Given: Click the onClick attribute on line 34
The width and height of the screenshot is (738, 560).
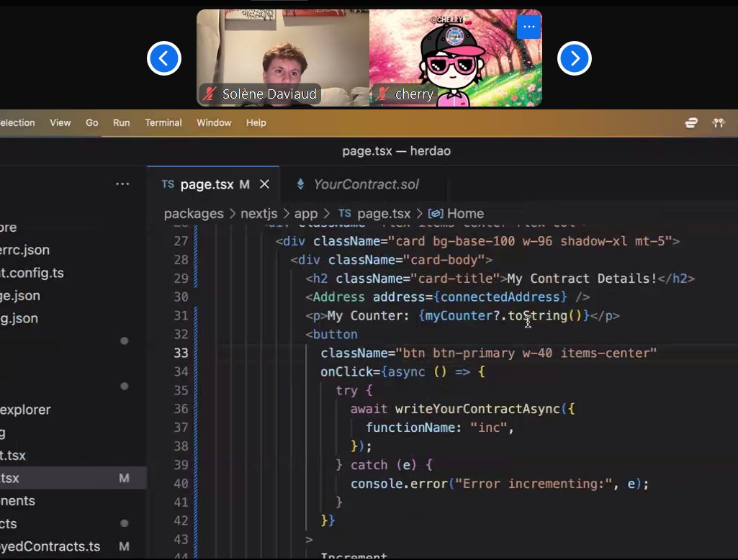Looking at the screenshot, I should (346, 371).
